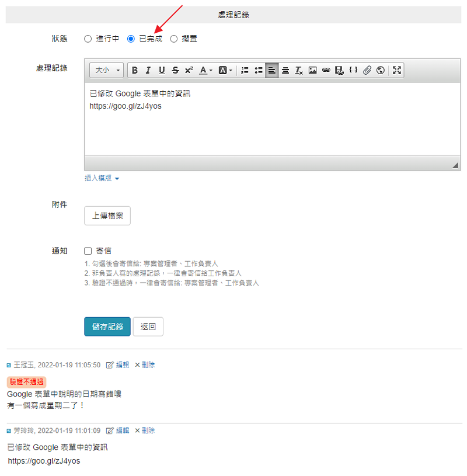Edit 王冠玉's record via 編輯 link
Screen dimensions: 467x476
click(x=118, y=365)
